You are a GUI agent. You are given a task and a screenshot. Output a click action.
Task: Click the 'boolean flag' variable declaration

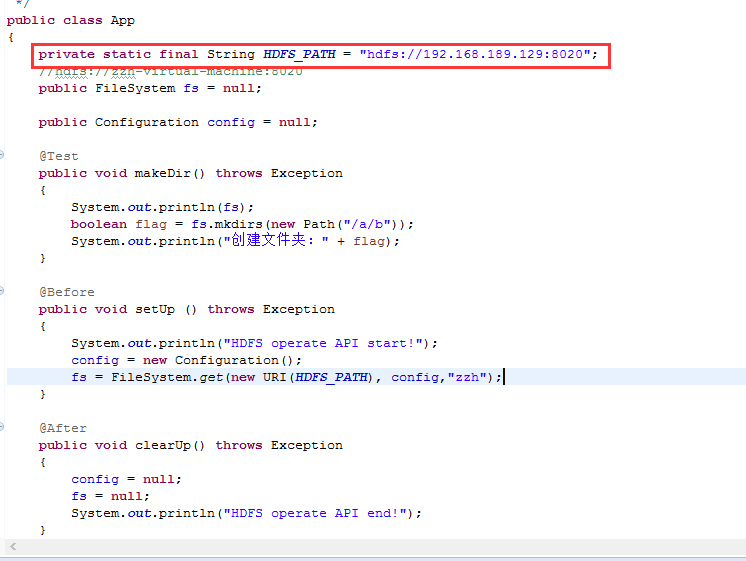(x=118, y=224)
